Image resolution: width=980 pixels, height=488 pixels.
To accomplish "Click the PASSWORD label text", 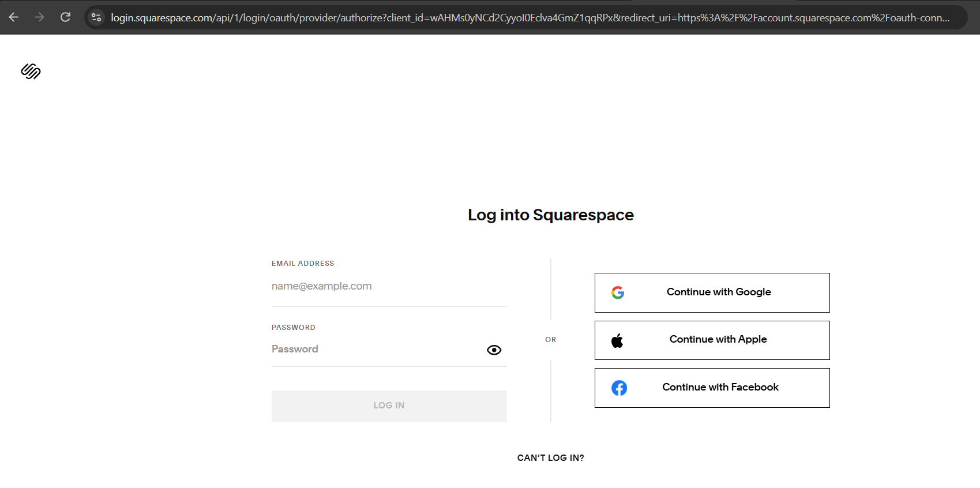I will click(x=294, y=328).
